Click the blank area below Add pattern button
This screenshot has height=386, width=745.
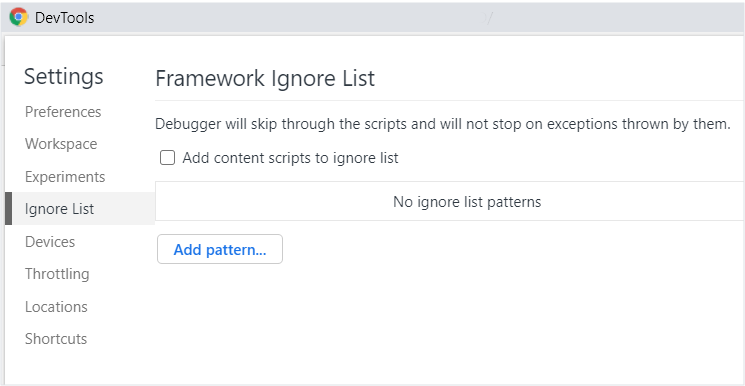[x=449, y=323]
